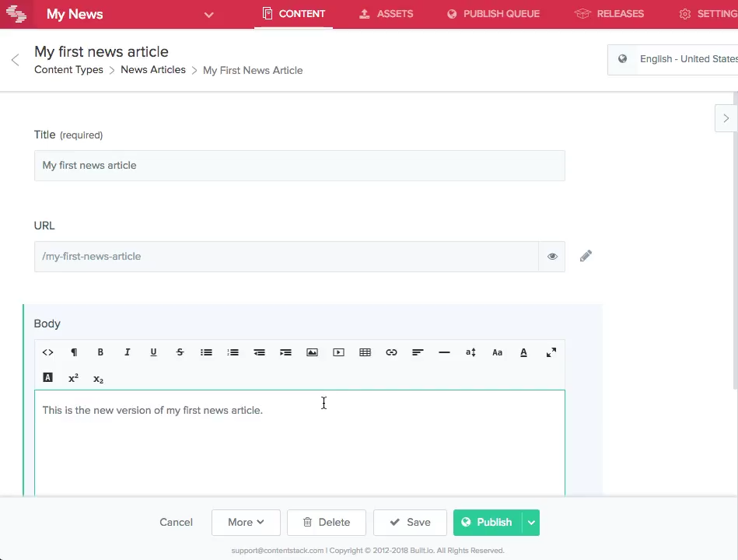The width and height of the screenshot is (738, 560).
Task: Expand the Publish button arrow menu
Action: (531, 523)
